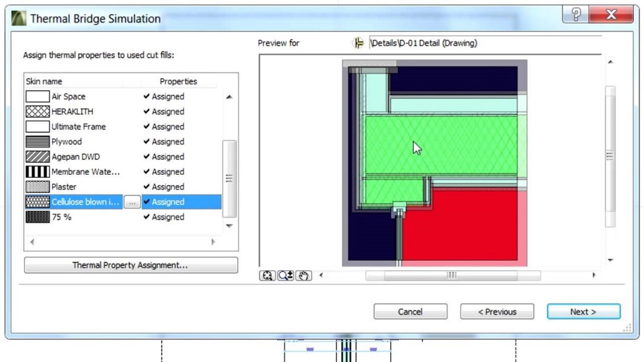
Task: Click the 75 % dark fill swatch
Action: [37, 217]
